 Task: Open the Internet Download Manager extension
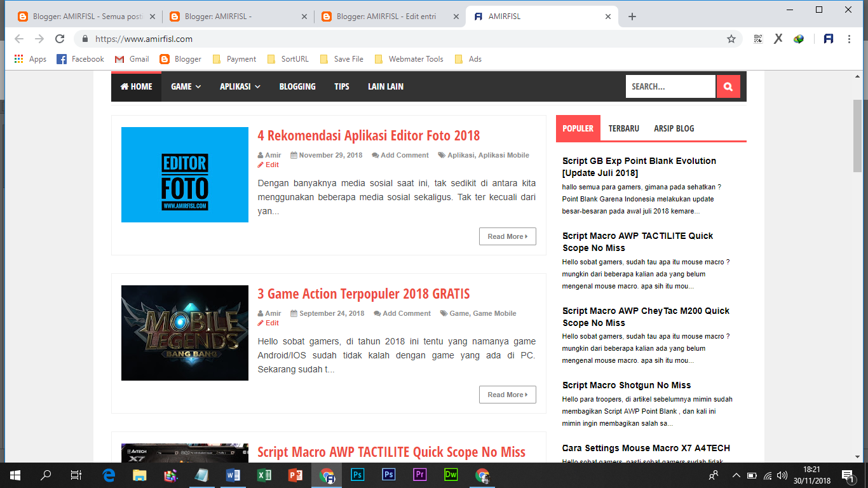click(799, 39)
